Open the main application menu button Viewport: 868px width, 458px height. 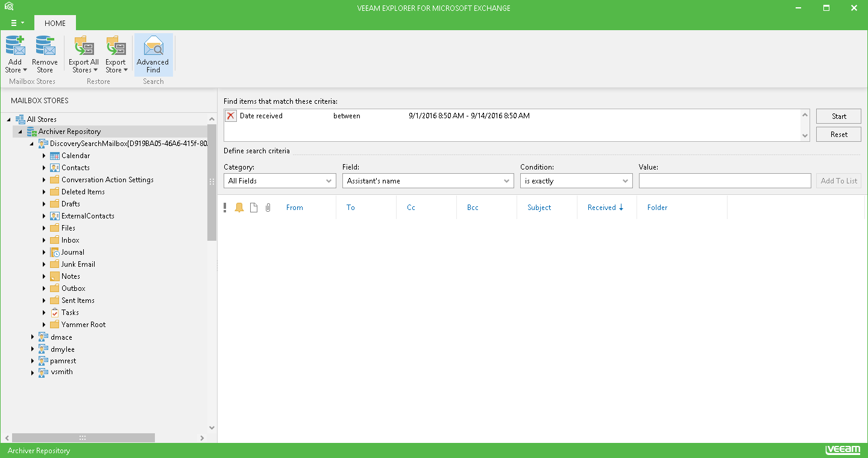(17, 23)
